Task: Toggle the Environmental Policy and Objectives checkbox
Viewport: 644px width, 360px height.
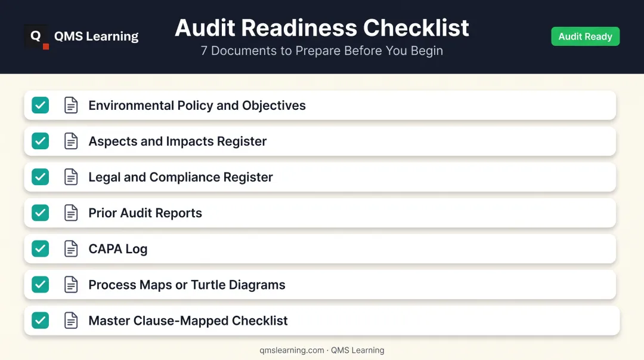Action: pyautogui.click(x=41, y=105)
